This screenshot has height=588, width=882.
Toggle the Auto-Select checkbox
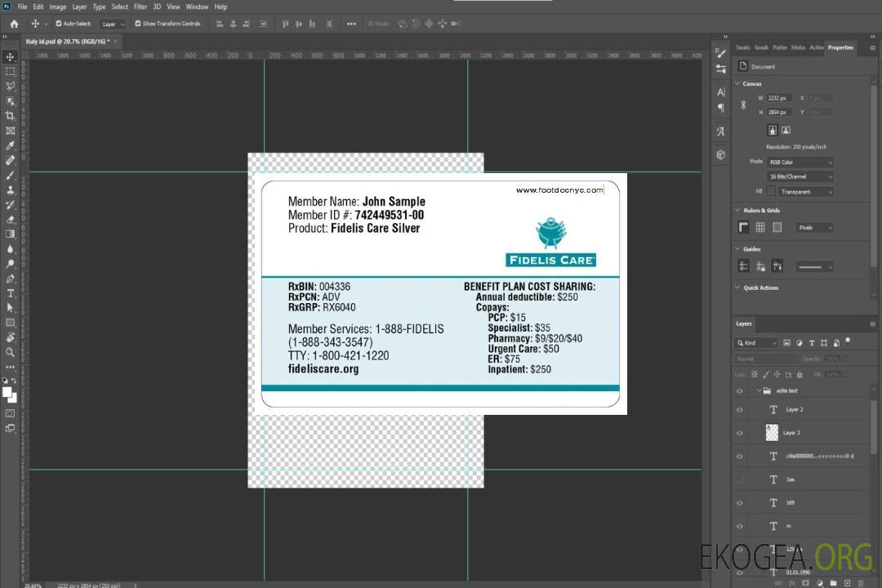[x=59, y=24]
